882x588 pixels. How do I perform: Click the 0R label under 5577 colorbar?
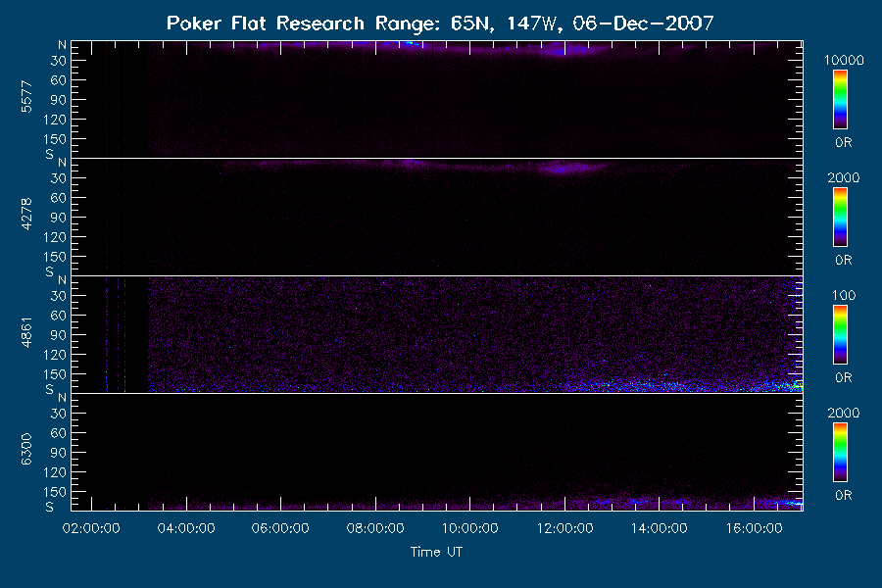pyautogui.click(x=843, y=143)
